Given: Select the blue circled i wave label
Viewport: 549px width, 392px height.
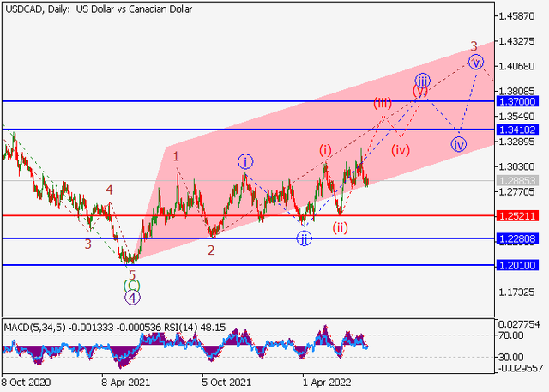Looking at the screenshot, I should point(245,162).
